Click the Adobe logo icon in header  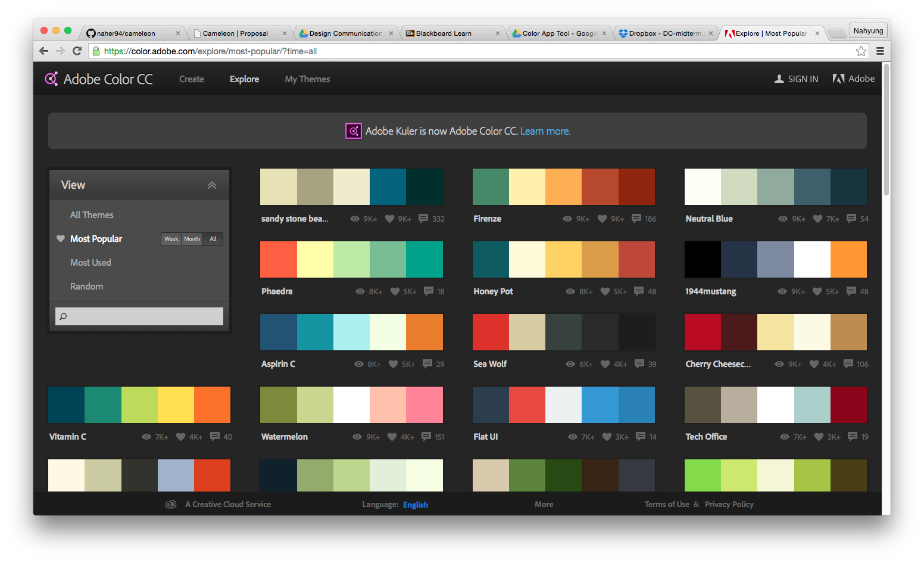coord(838,79)
